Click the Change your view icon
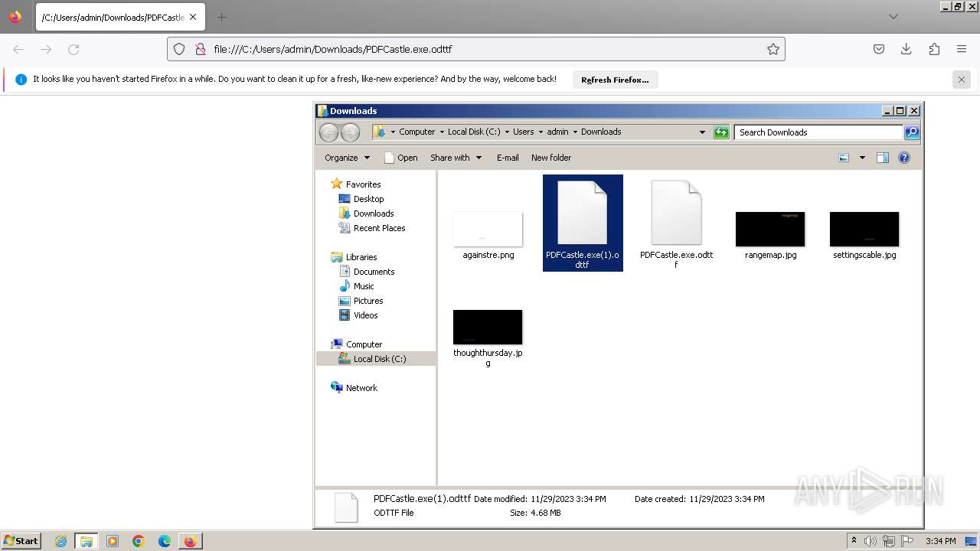 tap(844, 158)
